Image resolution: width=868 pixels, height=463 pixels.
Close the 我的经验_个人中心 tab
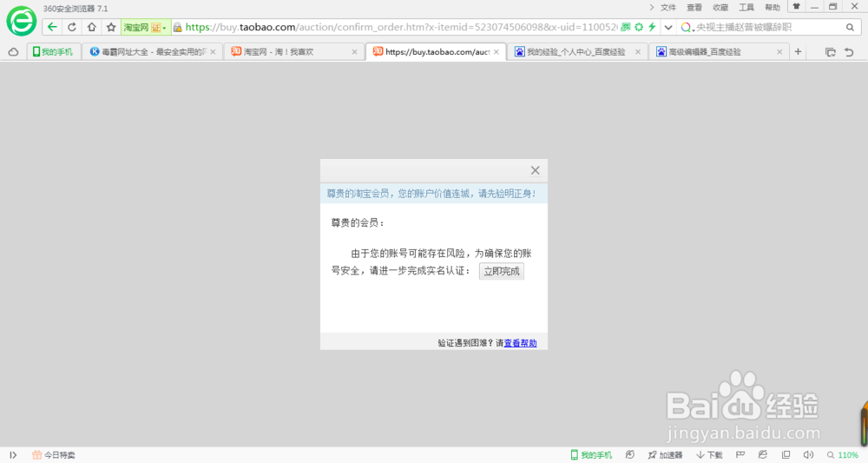coord(638,52)
